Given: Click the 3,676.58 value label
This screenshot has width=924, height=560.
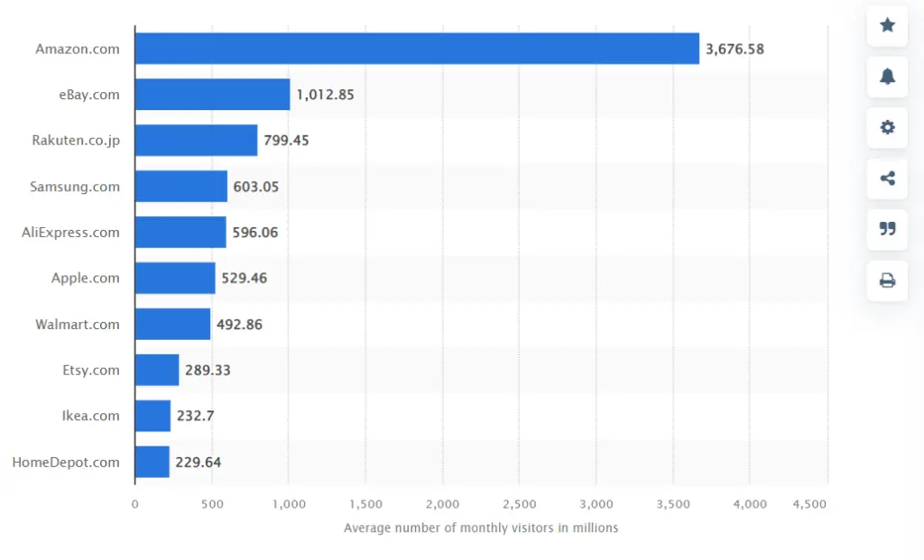Looking at the screenshot, I should click(735, 50).
